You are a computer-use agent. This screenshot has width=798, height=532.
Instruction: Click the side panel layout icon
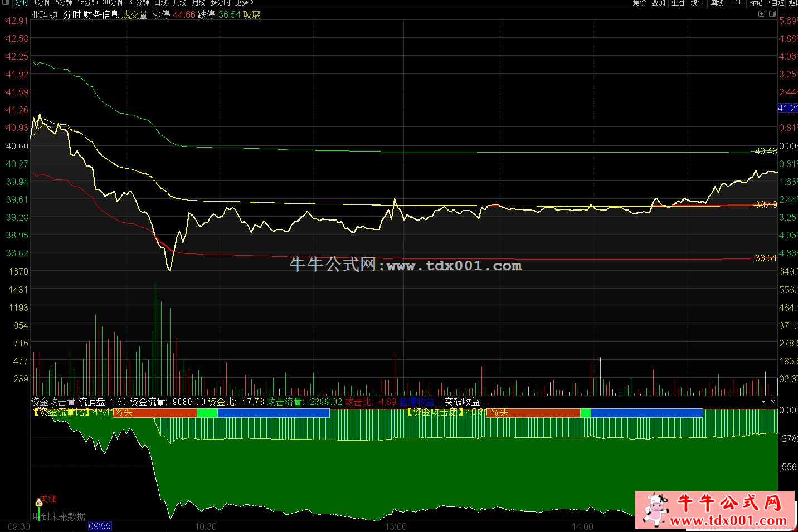pos(772,14)
